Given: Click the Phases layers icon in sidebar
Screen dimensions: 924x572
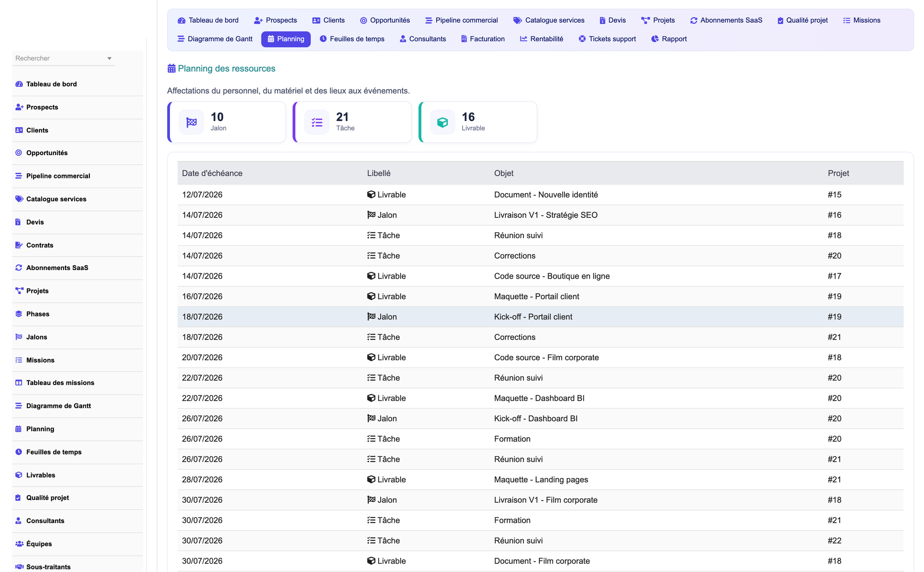Looking at the screenshot, I should [19, 314].
